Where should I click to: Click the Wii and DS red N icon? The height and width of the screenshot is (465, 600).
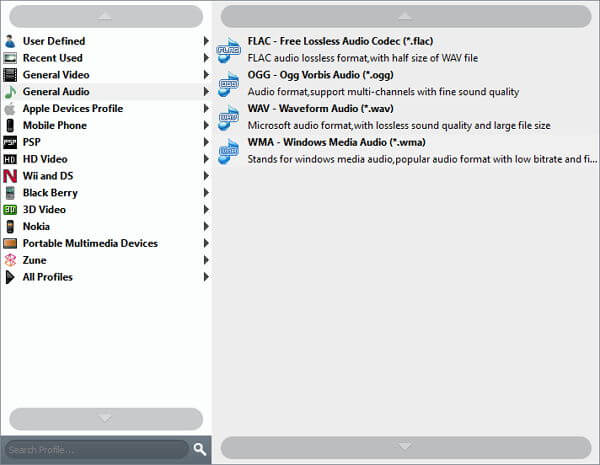(x=10, y=176)
